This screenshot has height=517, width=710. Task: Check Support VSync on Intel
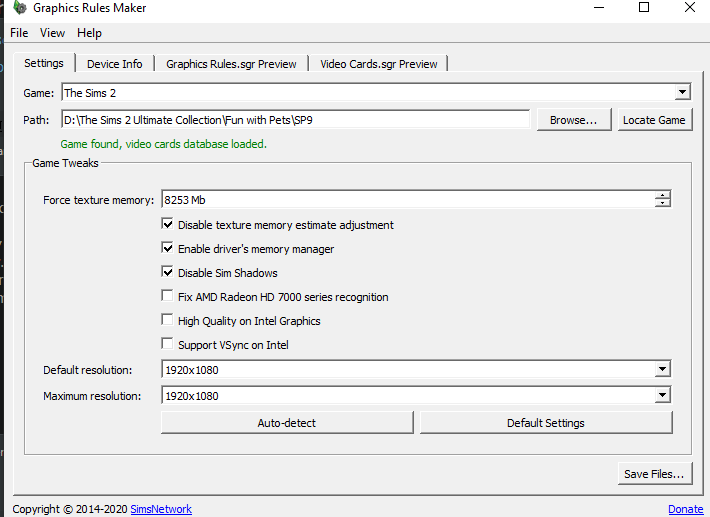(168, 345)
